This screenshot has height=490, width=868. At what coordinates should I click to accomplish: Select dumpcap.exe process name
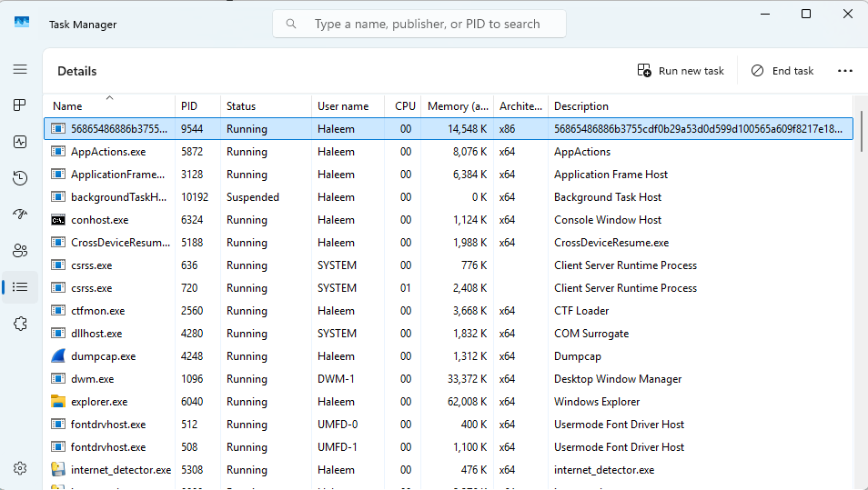[x=104, y=356]
